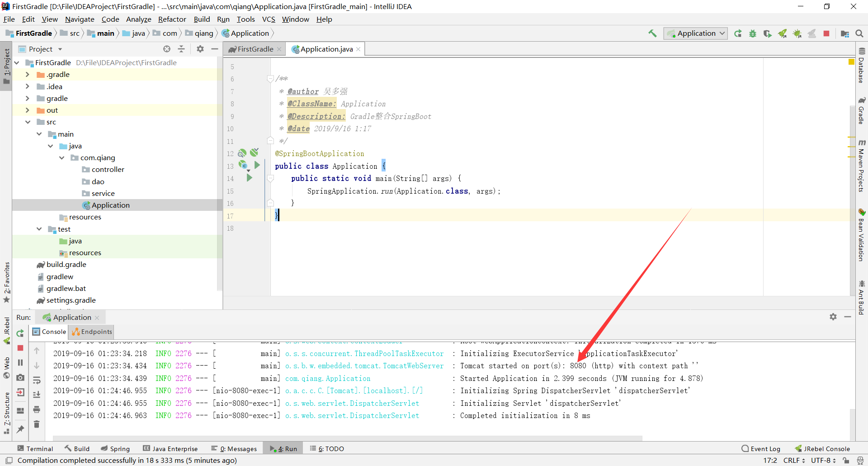Click the JRebel debug icon
Screen dimensions: 868x466
tap(797, 33)
